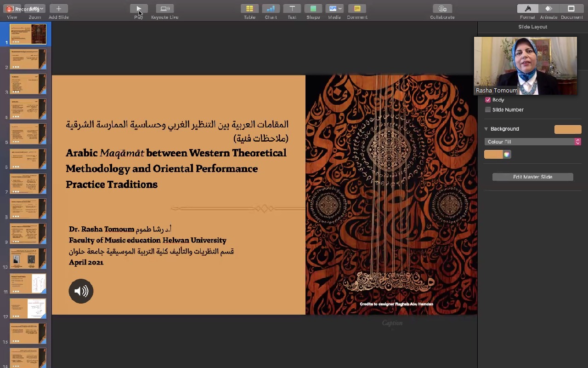Select slide 2 thumbnail in navigator
Screen dimensions: 588x368
click(x=28, y=59)
